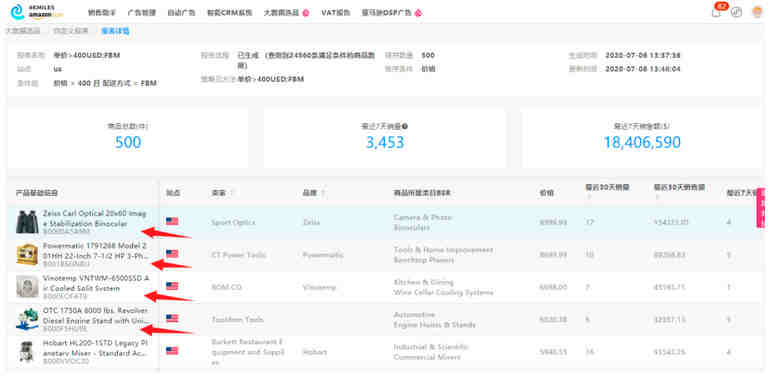Open the notification bell with red badge
The height and width of the screenshot is (380, 774).
tap(716, 12)
